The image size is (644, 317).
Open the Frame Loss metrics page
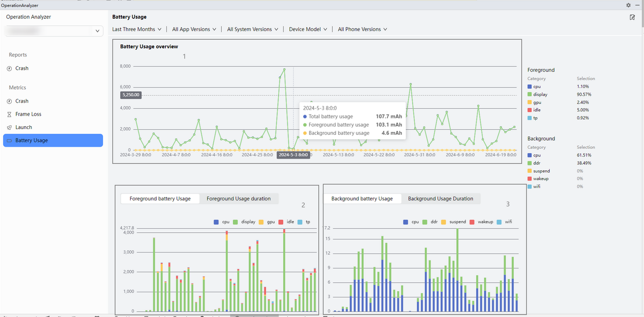click(28, 114)
